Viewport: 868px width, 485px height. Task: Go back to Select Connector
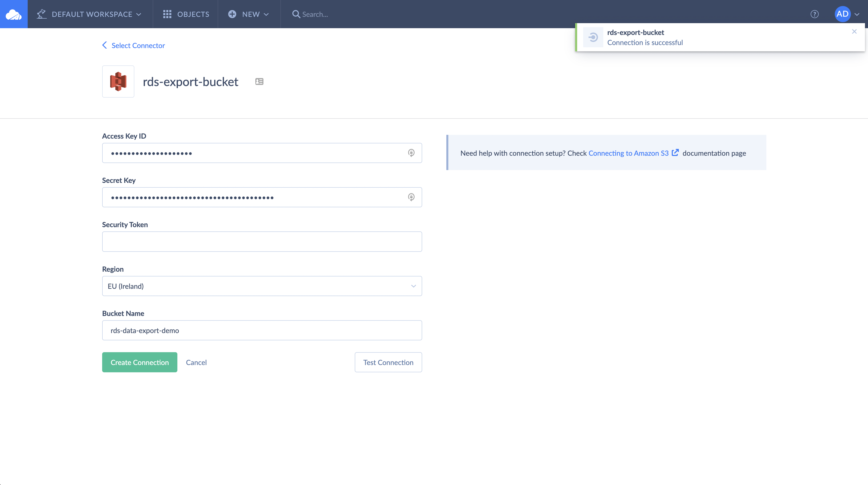[134, 46]
